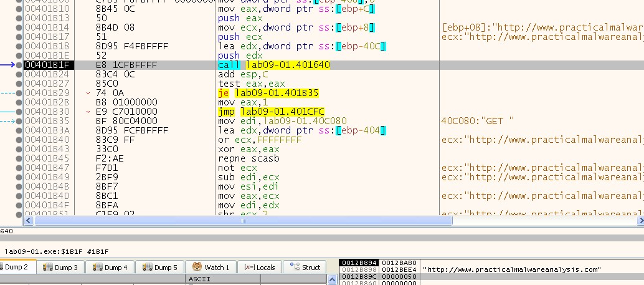Screen dimensions: 644x285
Task: Click the red jump chevron beside E9 C7010000
Action: (89, 112)
